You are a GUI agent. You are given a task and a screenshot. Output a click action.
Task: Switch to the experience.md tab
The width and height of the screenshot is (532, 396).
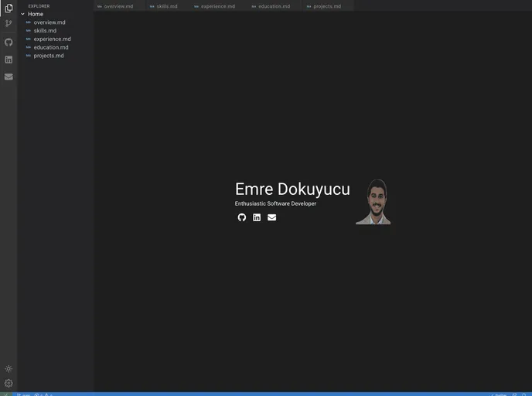[x=217, y=6]
